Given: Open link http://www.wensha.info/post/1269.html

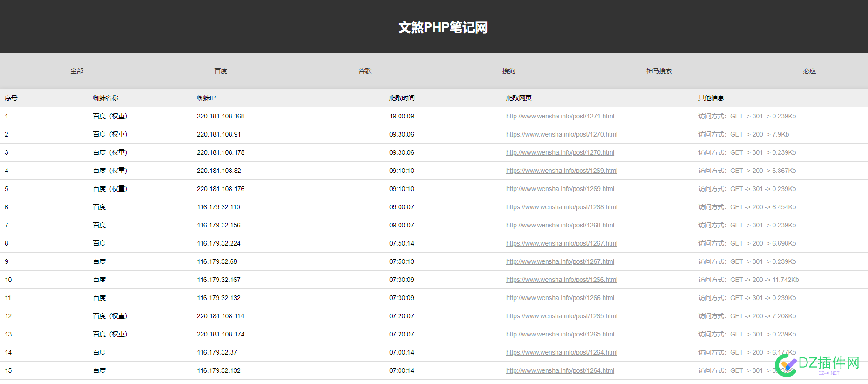Looking at the screenshot, I should pyautogui.click(x=560, y=189).
